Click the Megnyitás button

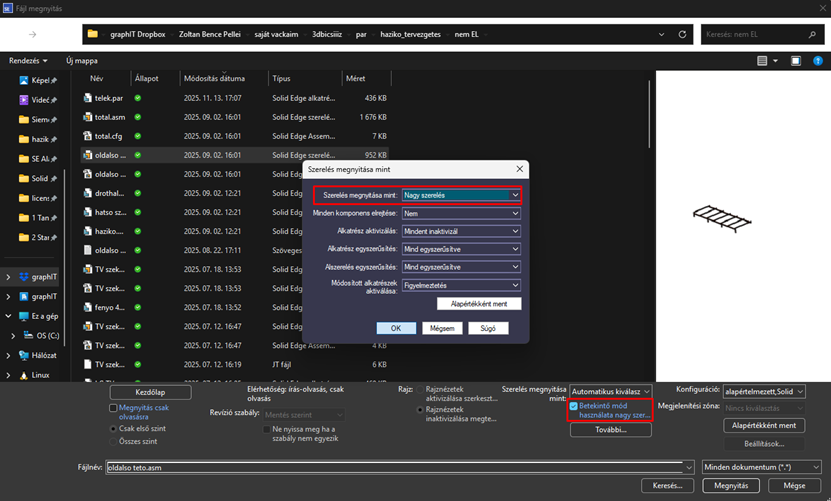[731, 486]
